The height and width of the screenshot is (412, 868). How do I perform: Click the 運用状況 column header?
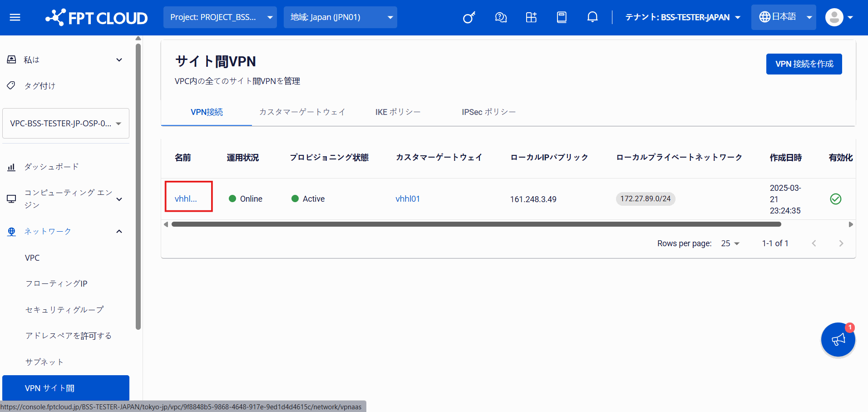[x=243, y=158]
